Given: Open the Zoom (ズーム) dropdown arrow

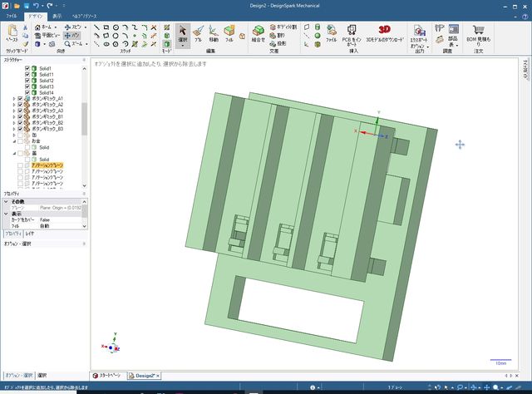Looking at the screenshot, I should pos(86,44).
